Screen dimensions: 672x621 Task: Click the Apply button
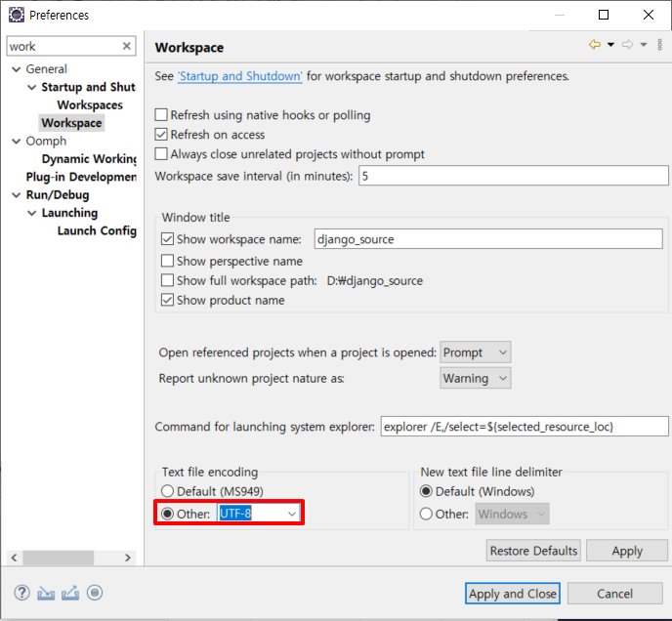click(627, 551)
